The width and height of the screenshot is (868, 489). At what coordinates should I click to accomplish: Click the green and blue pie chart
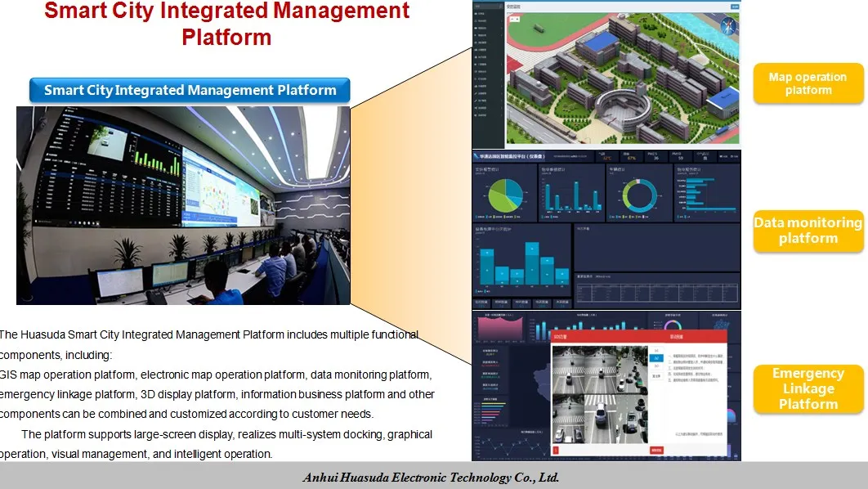[x=505, y=195]
